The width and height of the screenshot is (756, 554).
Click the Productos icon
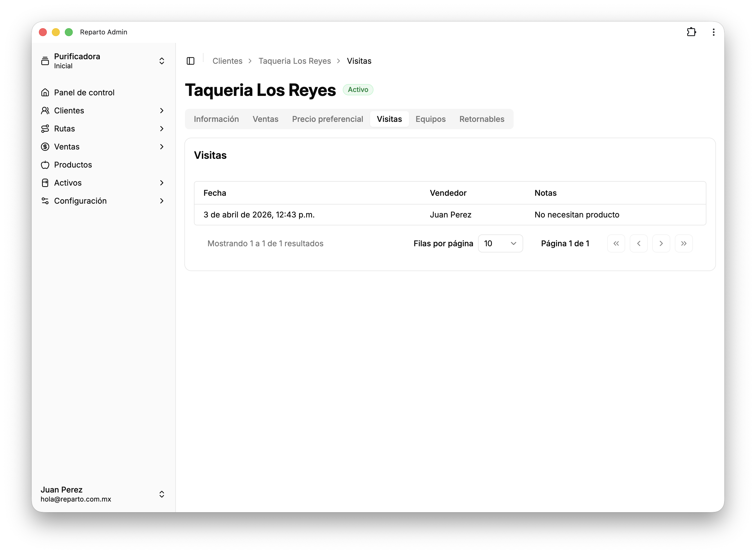pos(45,165)
